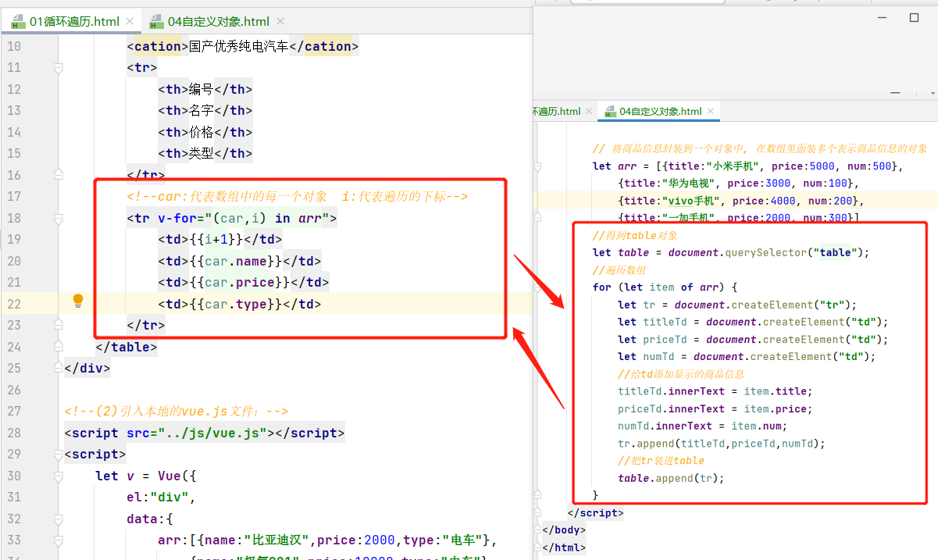
Task: Click the tr.append(titleTd,priceTd,numTd) line
Action: (721, 443)
